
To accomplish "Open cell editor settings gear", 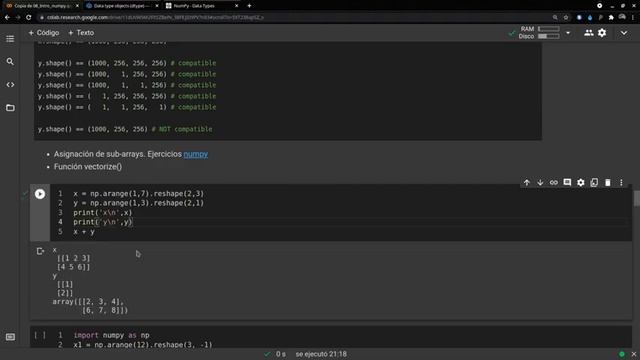I will coord(580,183).
